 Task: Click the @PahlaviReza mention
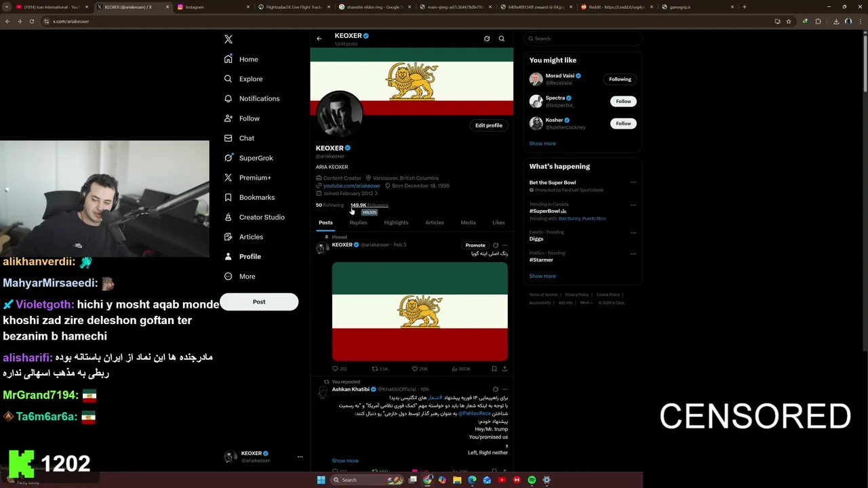[474, 413]
